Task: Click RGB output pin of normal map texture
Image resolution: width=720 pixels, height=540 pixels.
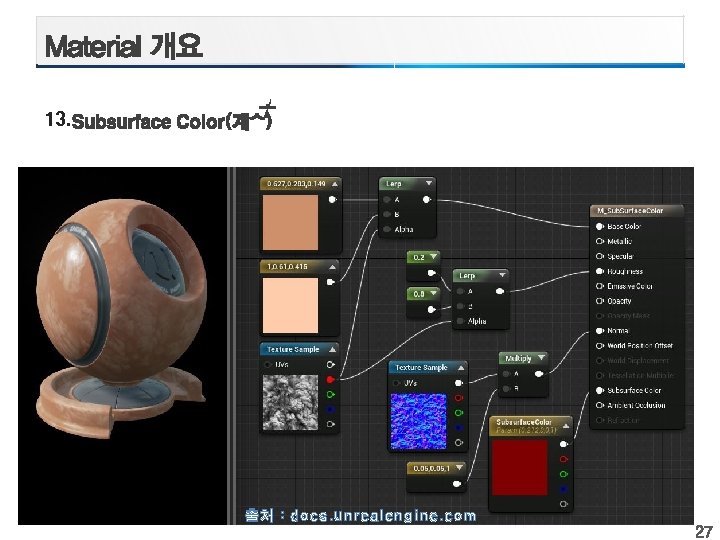Action: [458, 383]
